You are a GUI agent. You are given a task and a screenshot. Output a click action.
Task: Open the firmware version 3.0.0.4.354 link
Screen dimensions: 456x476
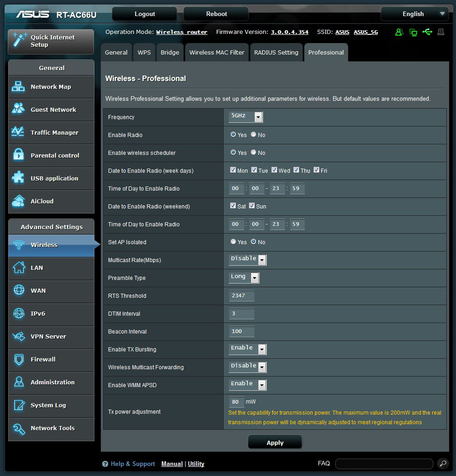coord(290,32)
